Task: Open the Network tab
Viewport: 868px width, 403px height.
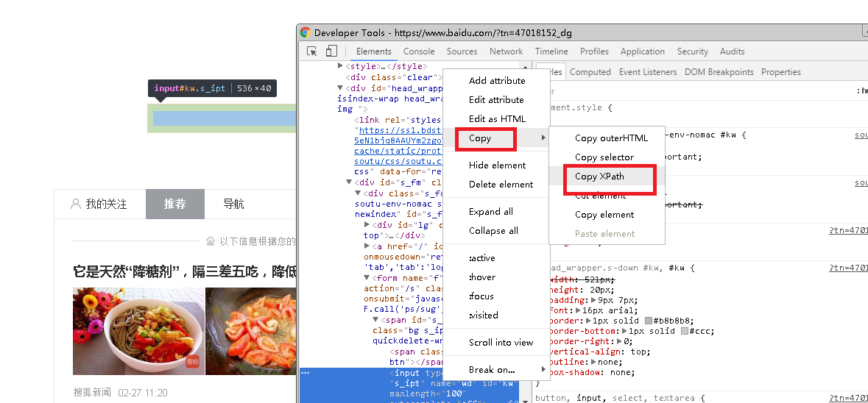Action: (x=506, y=51)
